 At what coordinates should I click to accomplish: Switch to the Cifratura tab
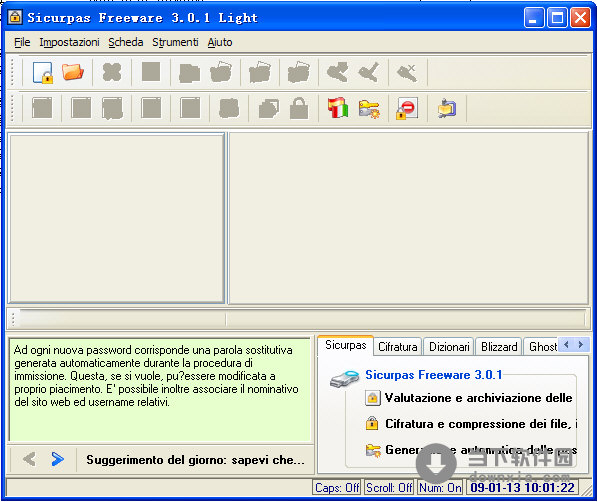(x=397, y=347)
